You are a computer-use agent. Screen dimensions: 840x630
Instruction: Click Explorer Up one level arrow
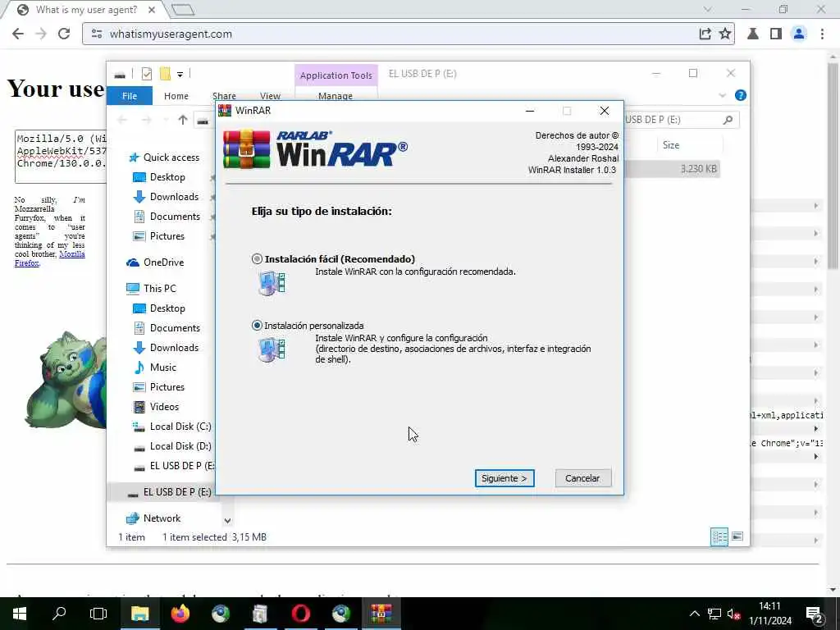tap(183, 120)
